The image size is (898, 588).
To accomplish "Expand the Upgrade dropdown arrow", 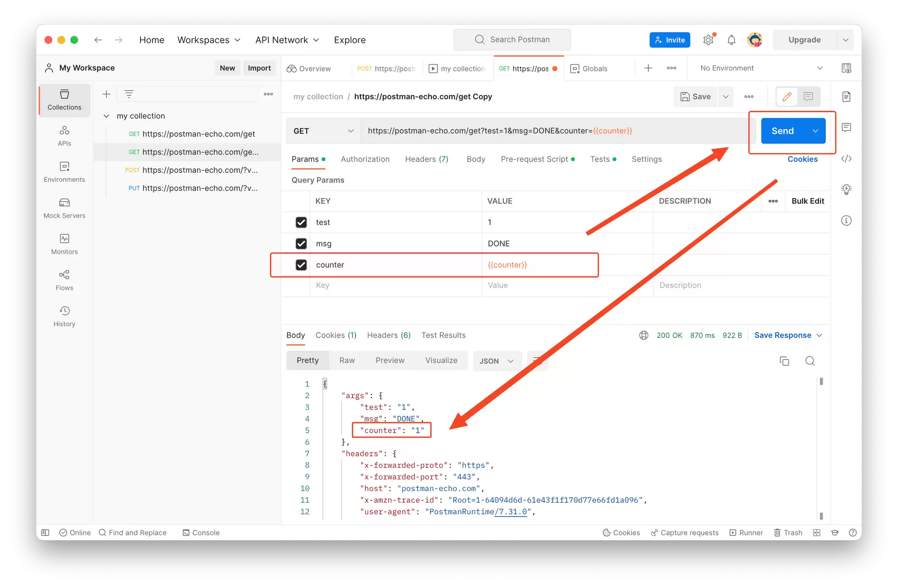I will [x=846, y=40].
